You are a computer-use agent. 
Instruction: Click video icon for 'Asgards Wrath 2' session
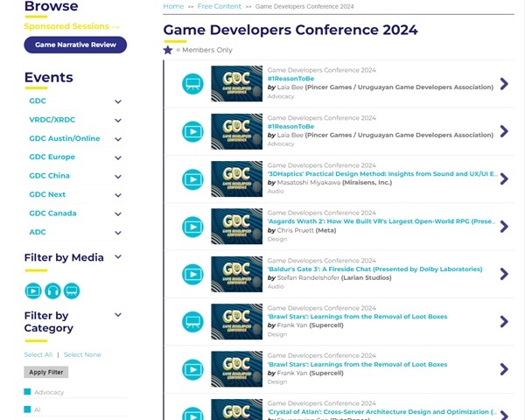(x=192, y=227)
